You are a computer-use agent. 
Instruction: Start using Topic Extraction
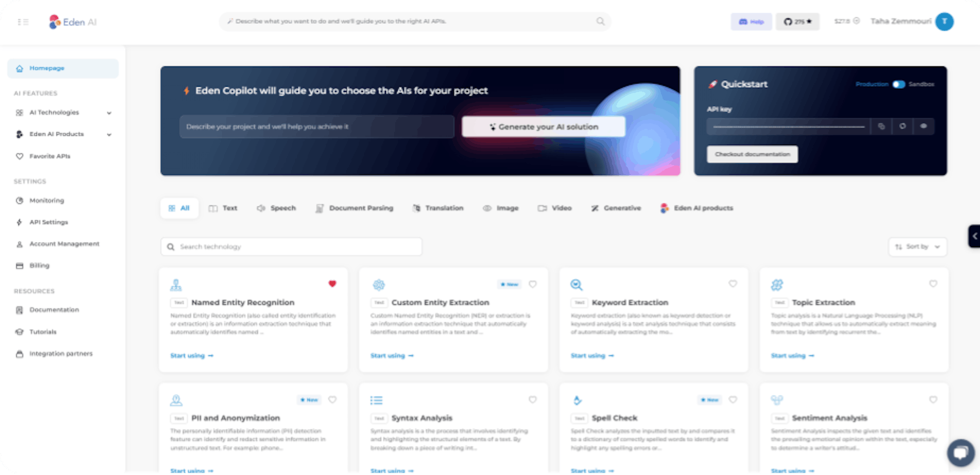click(x=793, y=356)
